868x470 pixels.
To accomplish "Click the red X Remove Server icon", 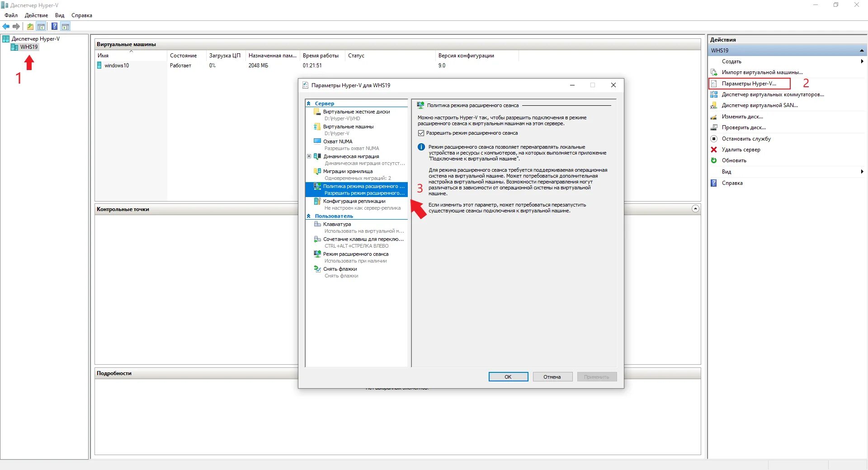I will 714,150.
